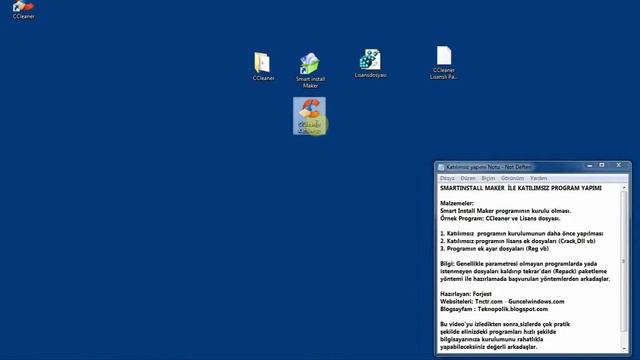Open the Biçim menu in Notepad
The image size is (640, 360).
pos(488,178)
